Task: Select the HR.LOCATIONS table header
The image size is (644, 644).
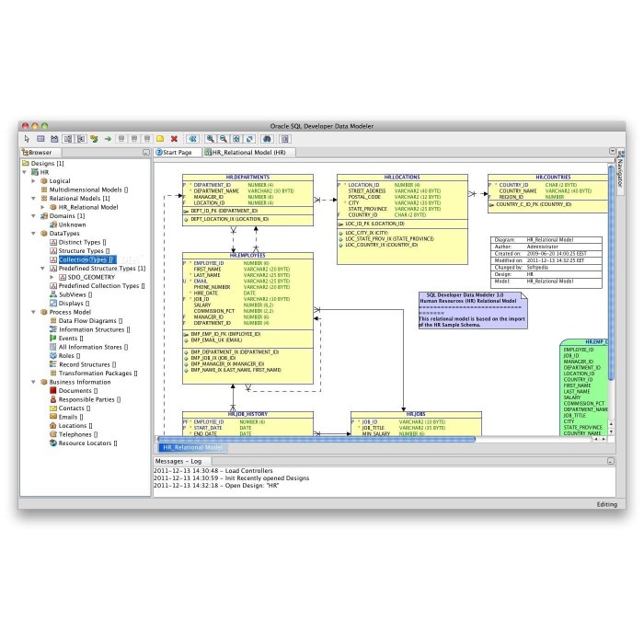Action: (x=402, y=177)
